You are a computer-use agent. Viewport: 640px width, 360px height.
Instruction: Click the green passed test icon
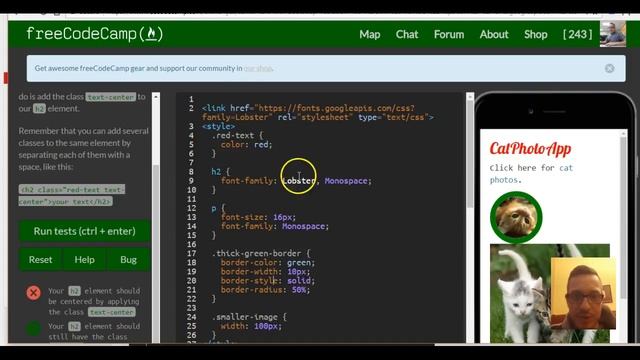click(x=33, y=328)
